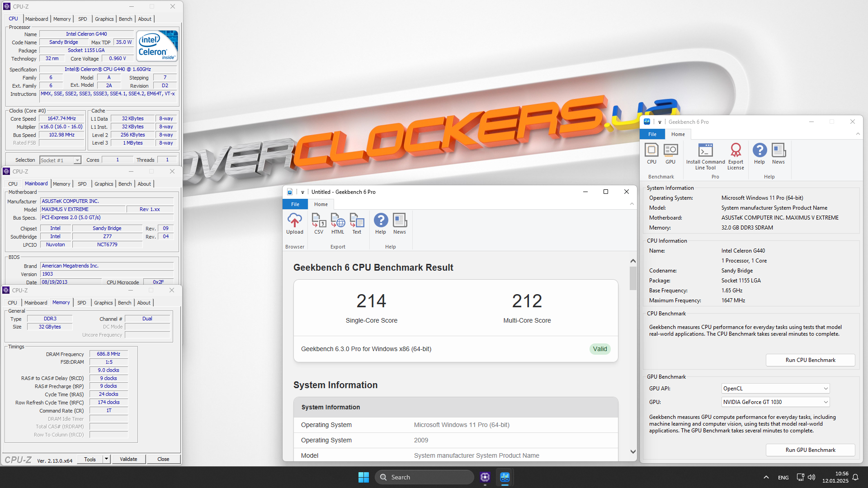The width and height of the screenshot is (868, 488).
Task: Click CPU-Z Close button
Action: (163, 459)
